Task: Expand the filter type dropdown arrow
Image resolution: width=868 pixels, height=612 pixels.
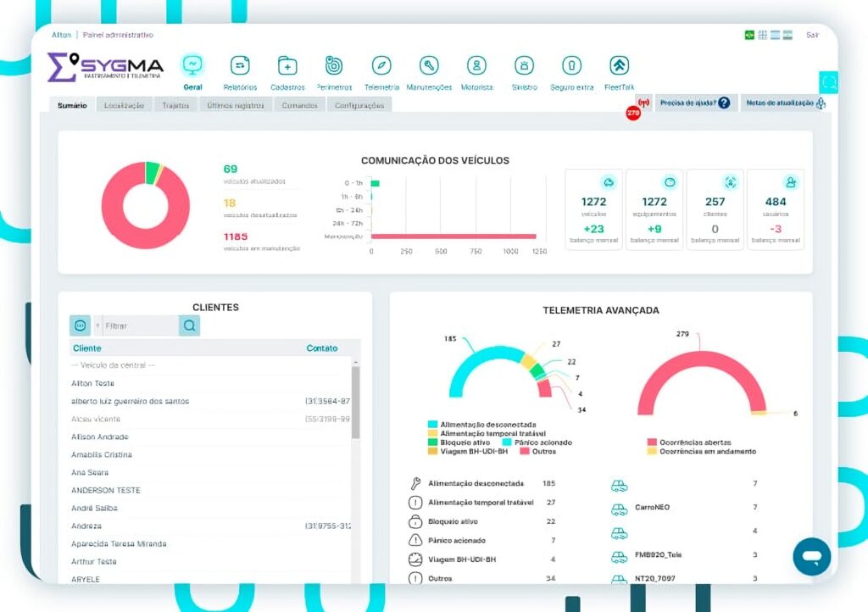Action: click(97, 326)
